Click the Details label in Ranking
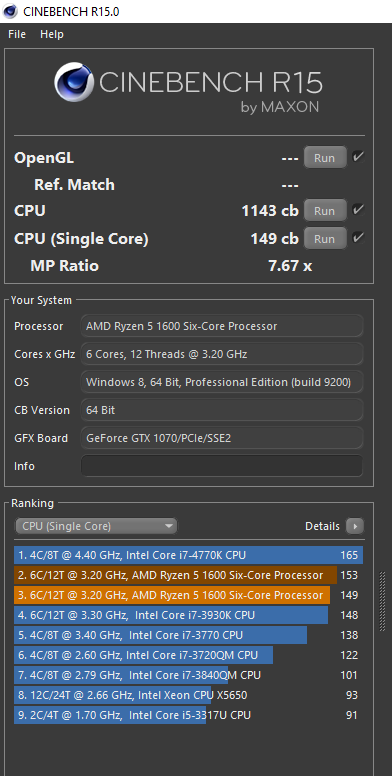The image size is (392, 776). coord(322,526)
